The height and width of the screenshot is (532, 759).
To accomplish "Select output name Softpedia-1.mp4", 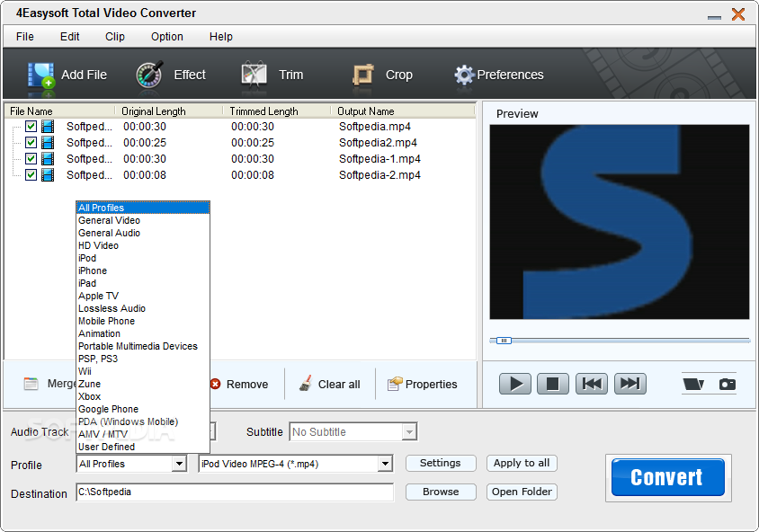I will tap(379, 159).
